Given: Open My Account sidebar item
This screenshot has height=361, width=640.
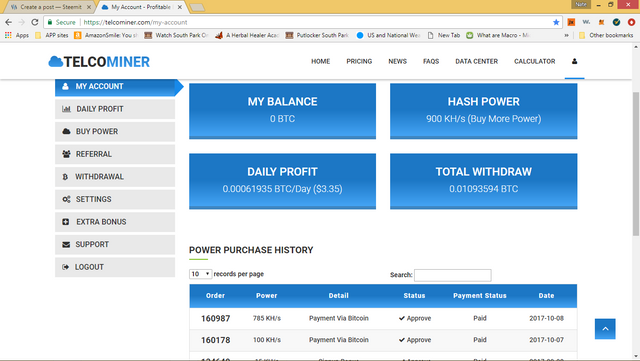Looking at the screenshot, I should tap(115, 87).
